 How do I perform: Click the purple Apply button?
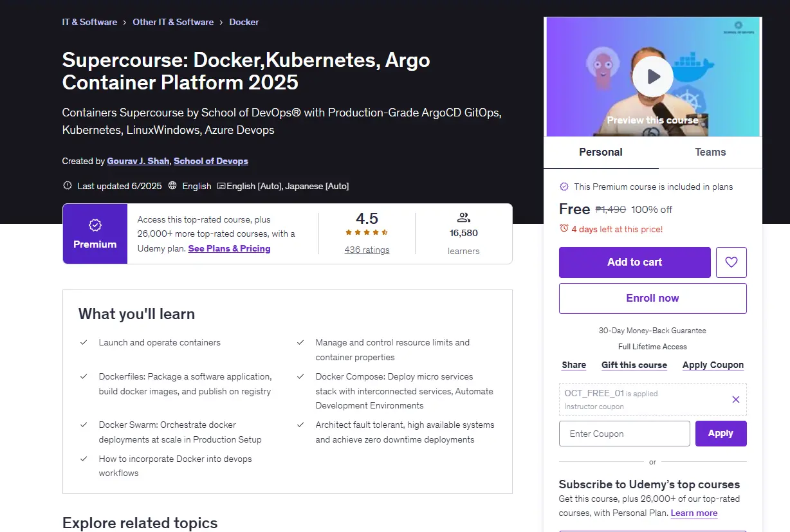pyautogui.click(x=721, y=434)
